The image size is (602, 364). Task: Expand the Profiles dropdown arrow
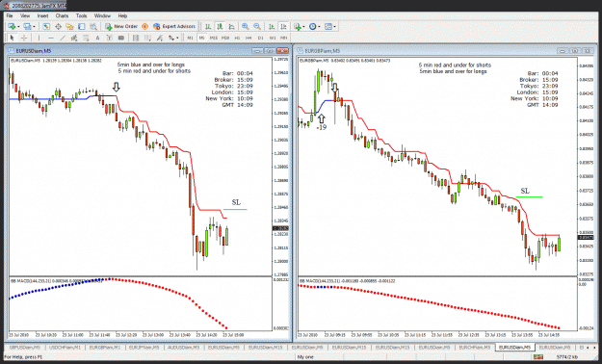(x=34, y=27)
